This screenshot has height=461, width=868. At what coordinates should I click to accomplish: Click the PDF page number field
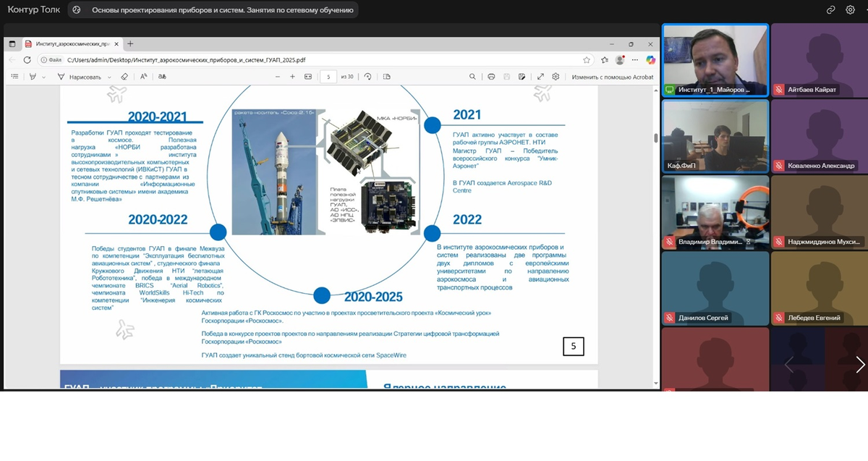[x=328, y=77]
